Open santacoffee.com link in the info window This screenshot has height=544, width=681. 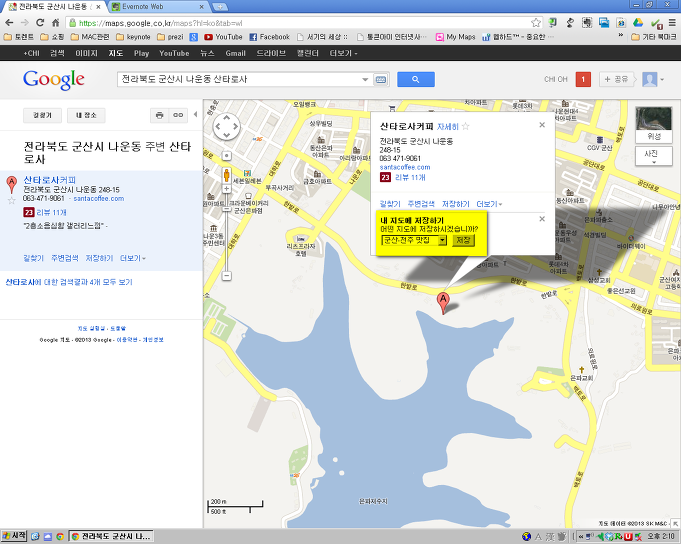[405, 167]
